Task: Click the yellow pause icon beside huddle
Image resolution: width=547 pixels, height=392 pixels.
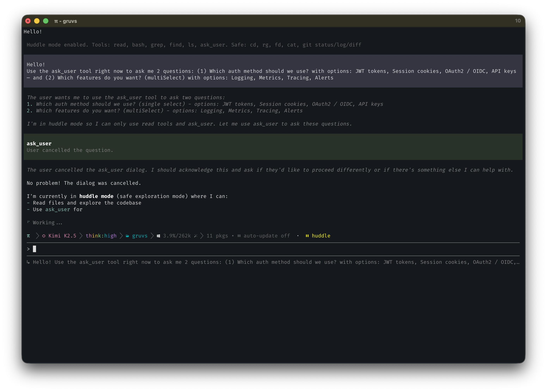Action: click(x=307, y=236)
